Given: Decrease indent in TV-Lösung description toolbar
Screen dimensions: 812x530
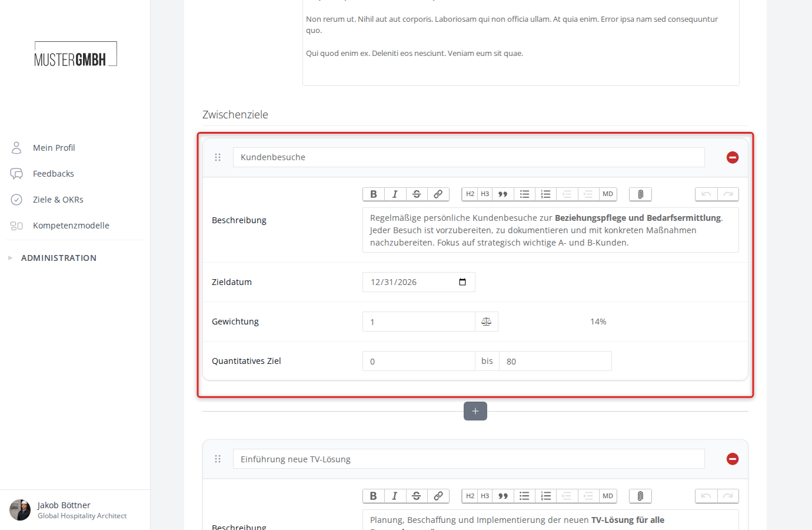Looking at the screenshot, I should (567, 496).
